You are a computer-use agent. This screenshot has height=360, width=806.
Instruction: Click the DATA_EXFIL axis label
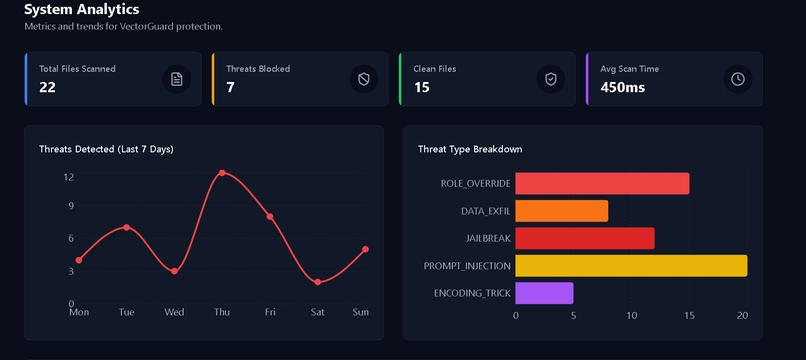486,211
